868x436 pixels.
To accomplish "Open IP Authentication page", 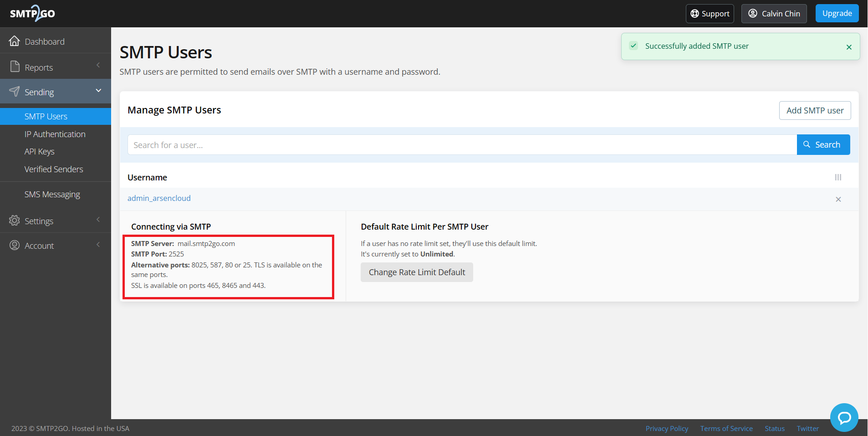I will click(55, 134).
